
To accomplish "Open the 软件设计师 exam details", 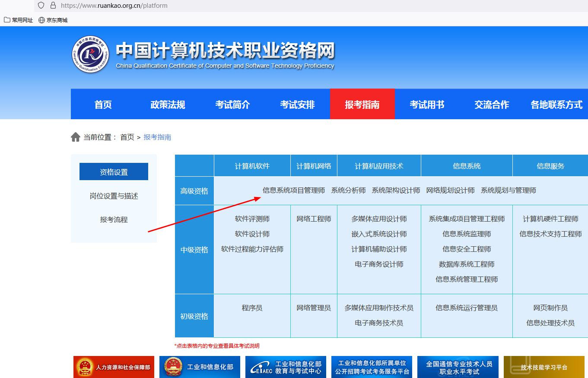I will (x=252, y=234).
